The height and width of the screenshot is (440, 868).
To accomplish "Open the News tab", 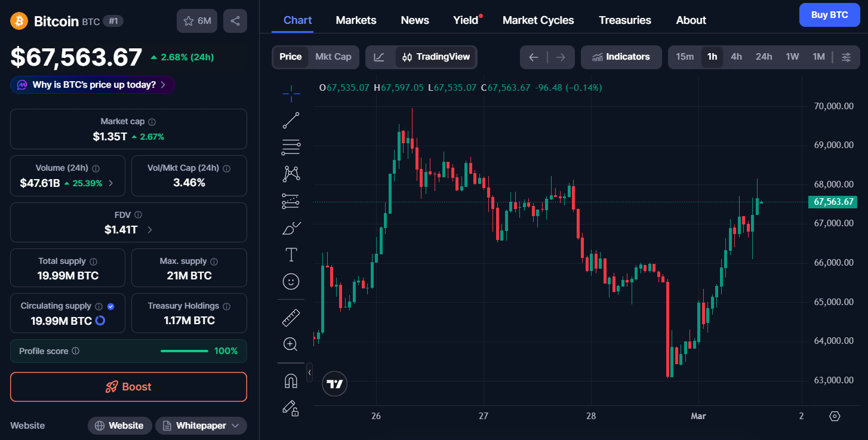I will pos(415,20).
